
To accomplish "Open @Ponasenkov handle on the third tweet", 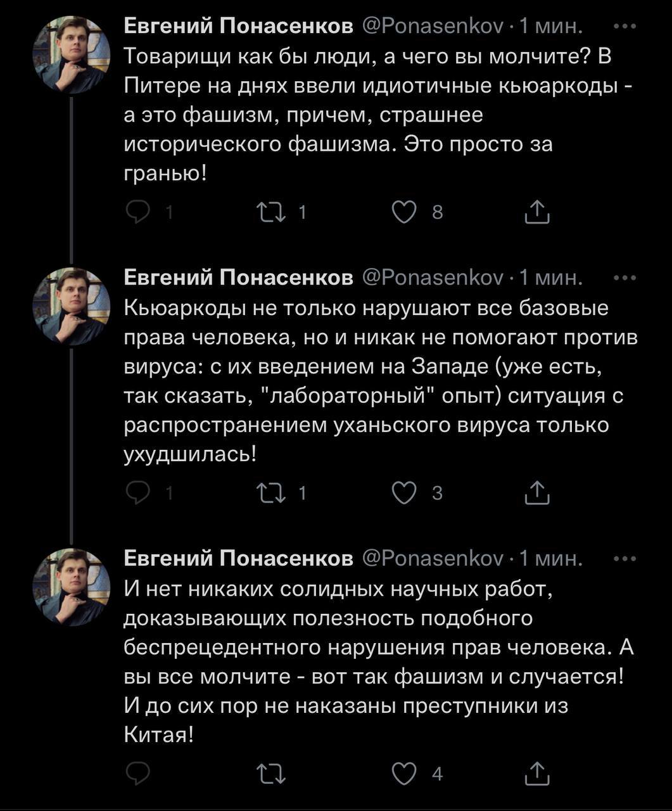I will (x=432, y=558).
